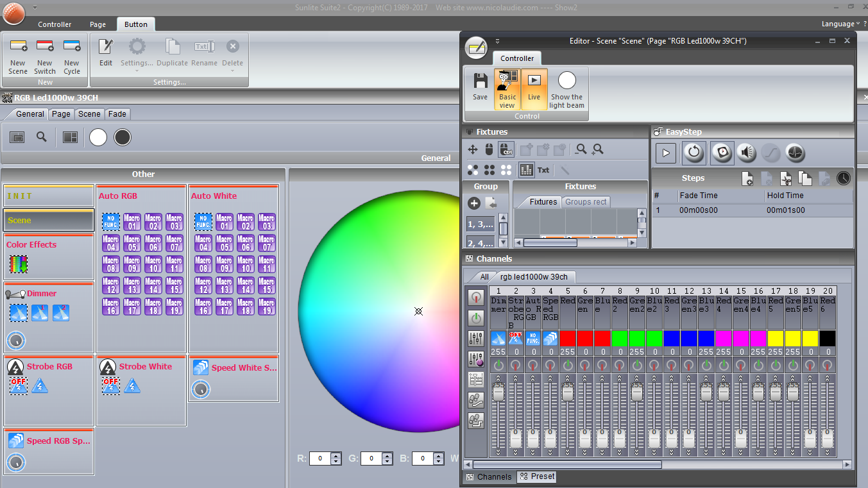Click the New Switch icon
This screenshot has height=488, width=868.
(x=45, y=46)
